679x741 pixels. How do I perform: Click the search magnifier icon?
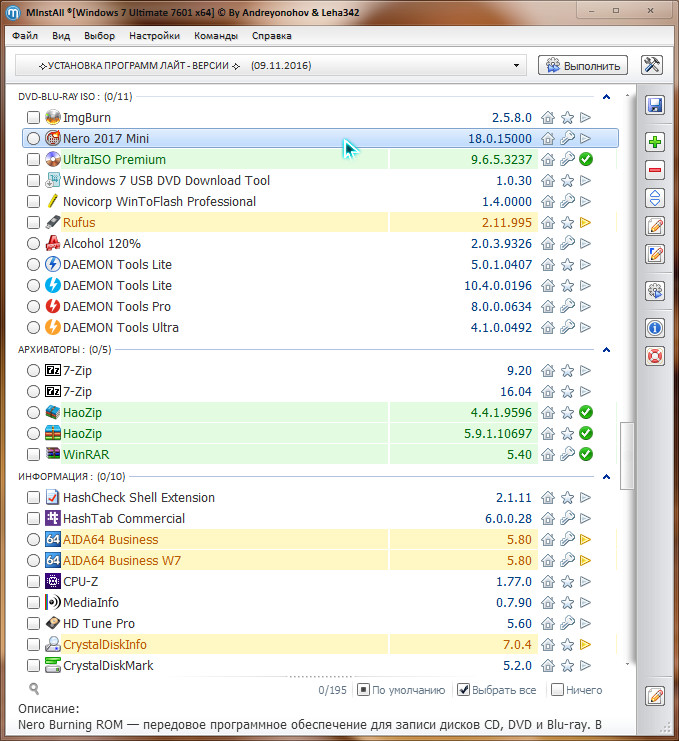tap(34, 689)
